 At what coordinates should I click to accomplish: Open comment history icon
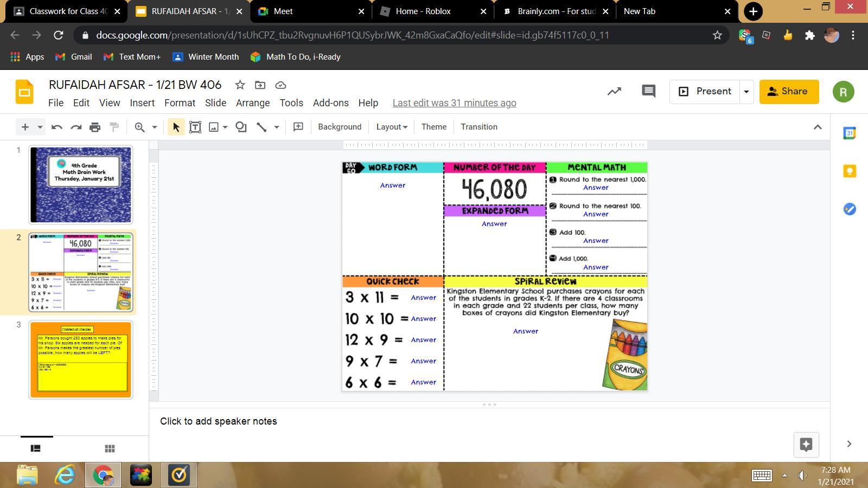point(648,91)
